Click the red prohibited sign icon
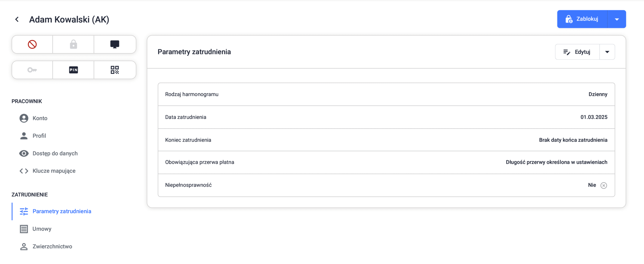This screenshot has width=644, height=264. 32,44
